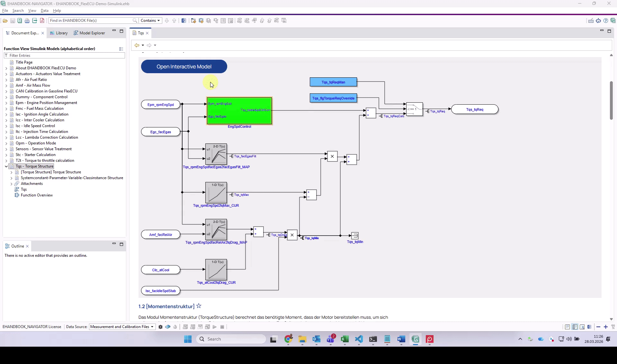Click the settings gear in the status bar
Image resolution: width=617 pixels, height=364 pixels.
tap(161, 327)
